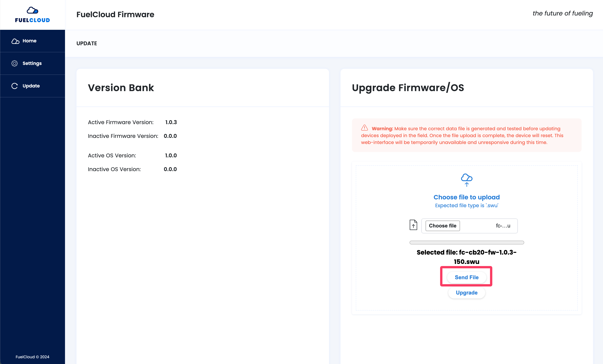This screenshot has height=364, width=603.
Task: Click the Active Firmware Version value 1.0.3
Action: (x=171, y=122)
